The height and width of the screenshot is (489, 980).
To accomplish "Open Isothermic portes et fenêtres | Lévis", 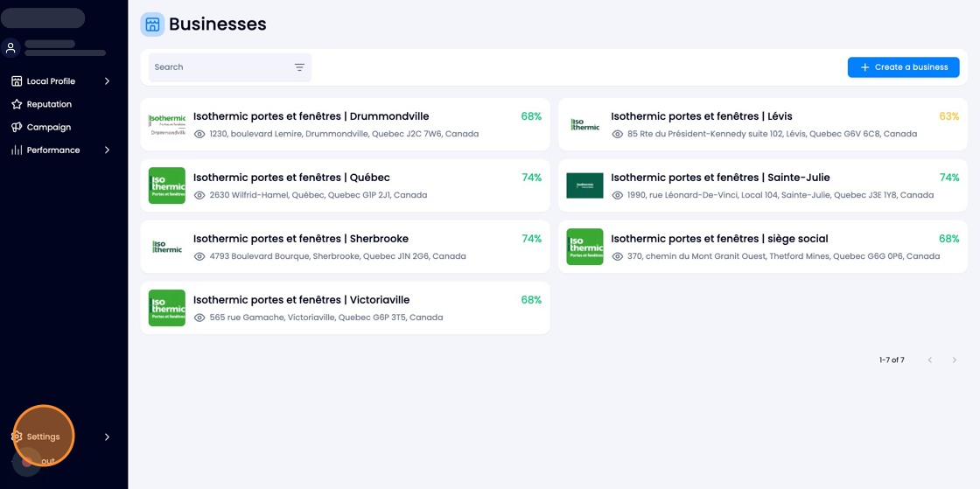I will pyautogui.click(x=702, y=117).
